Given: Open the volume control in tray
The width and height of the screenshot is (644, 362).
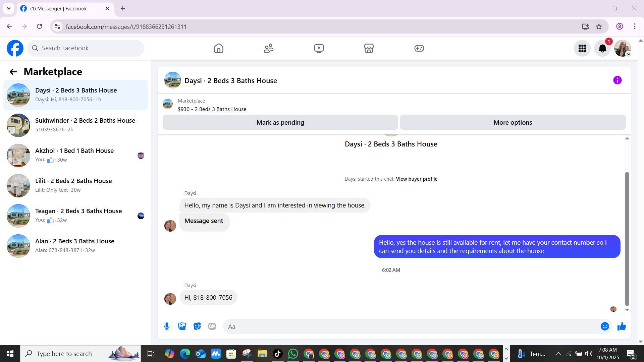Looking at the screenshot, I should click(588, 354).
